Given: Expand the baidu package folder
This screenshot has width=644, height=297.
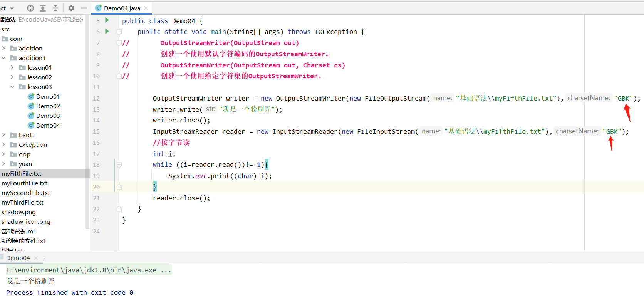Looking at the screenshot, I should (x=4, y=135).
